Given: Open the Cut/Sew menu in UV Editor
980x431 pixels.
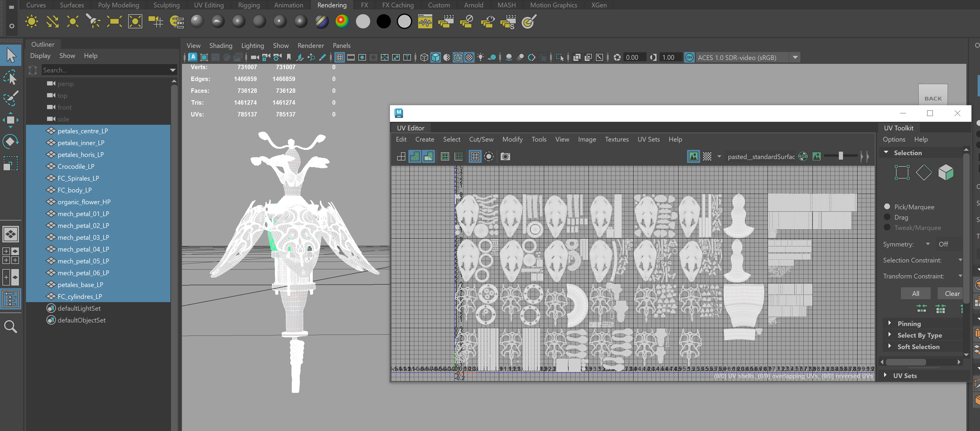Looking at the screenshot, I should [481, 140].
